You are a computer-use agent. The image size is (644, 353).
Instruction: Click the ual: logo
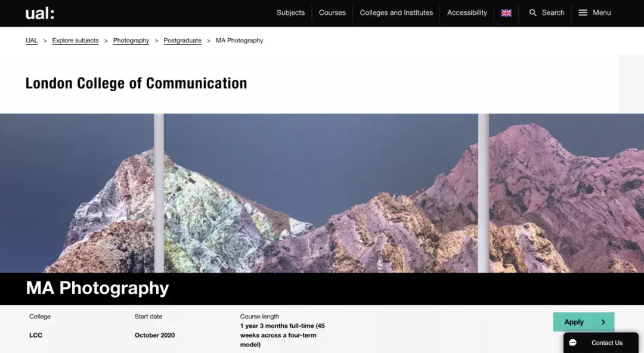[40, 13]
